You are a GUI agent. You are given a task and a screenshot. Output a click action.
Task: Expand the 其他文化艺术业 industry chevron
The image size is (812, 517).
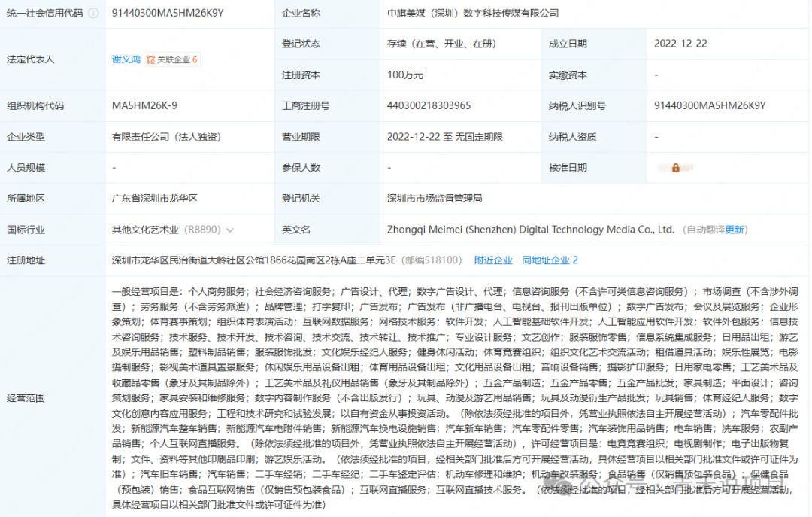229,230
